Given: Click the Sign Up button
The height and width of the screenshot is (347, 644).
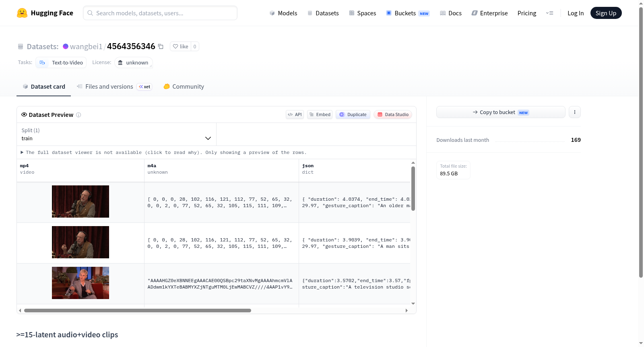Looking at the screenshot, I should coord(606,13).
